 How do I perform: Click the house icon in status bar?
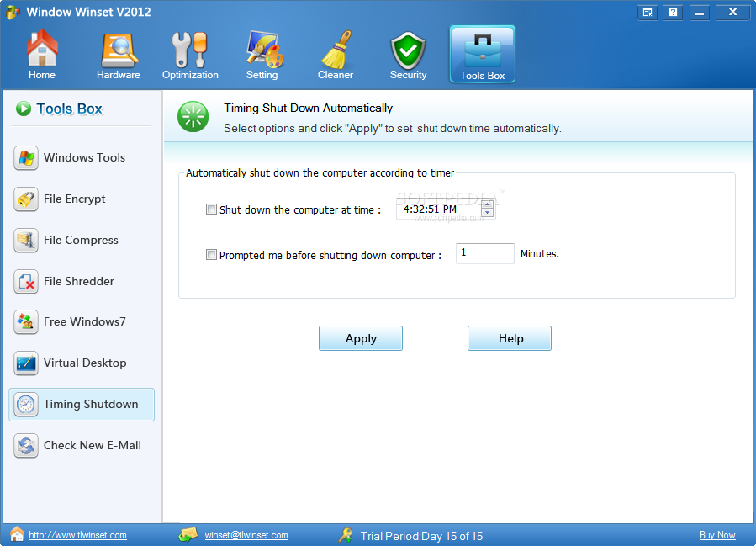[17, 534]
